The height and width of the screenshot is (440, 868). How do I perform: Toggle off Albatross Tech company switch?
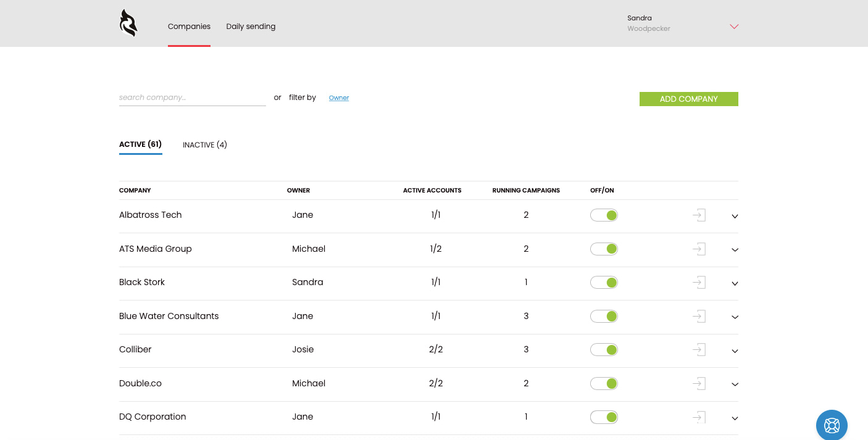pos(604,215)
